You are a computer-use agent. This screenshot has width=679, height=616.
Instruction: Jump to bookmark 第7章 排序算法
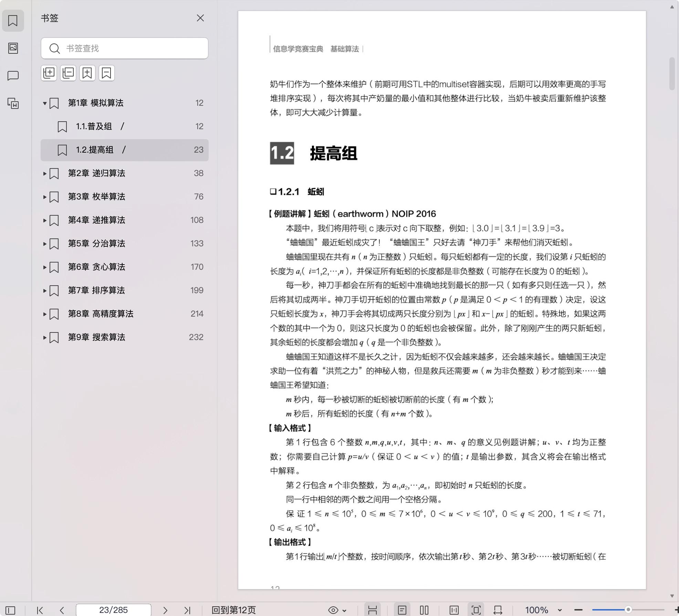tap(96, 290)
